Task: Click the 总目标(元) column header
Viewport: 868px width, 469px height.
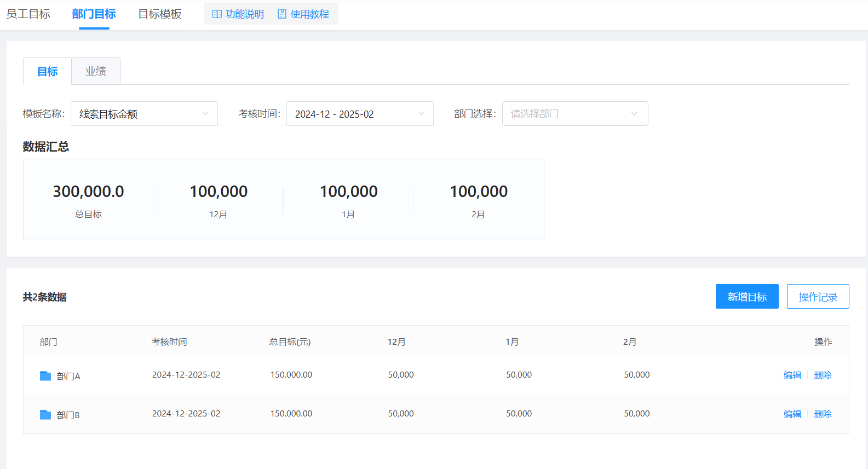Action: 290,342
